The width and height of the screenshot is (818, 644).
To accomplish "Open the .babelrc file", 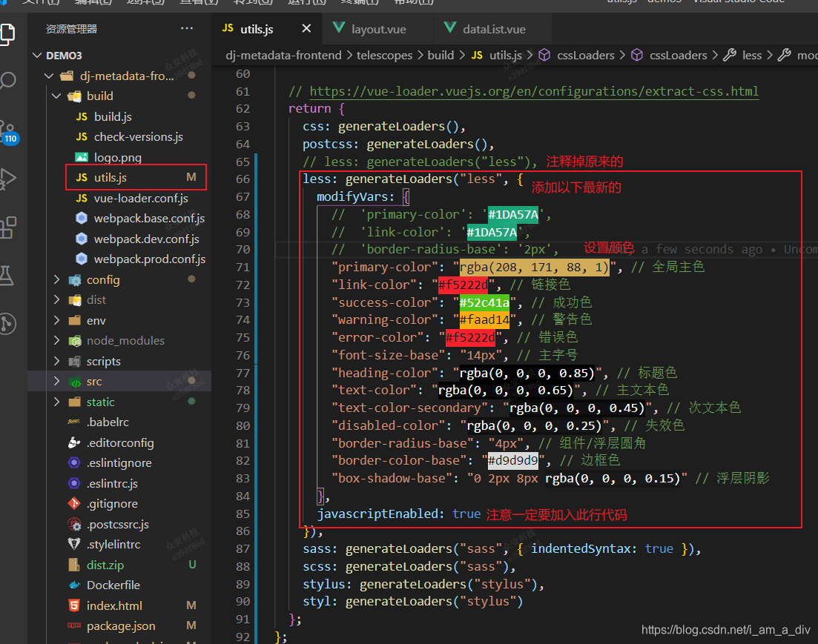I will (x=108, y=422).
